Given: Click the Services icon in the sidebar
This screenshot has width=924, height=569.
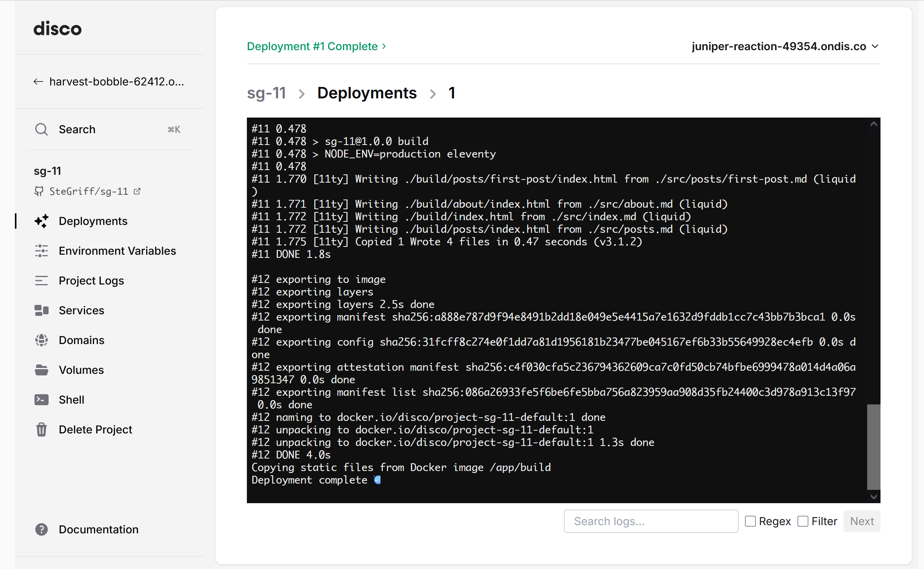Looking at the screenshot, I should [x=42, y=310].
